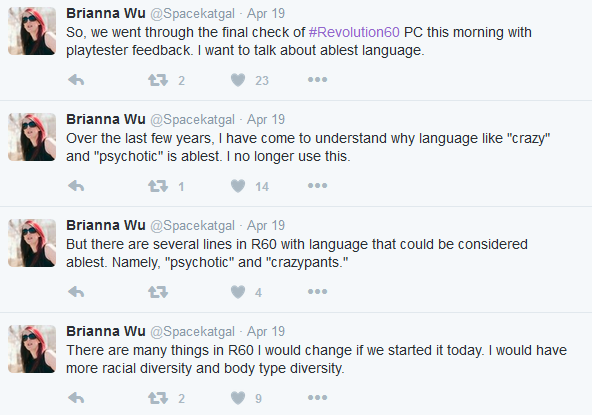Reply to the "crazy" and "psychotic" tweet
592x415 pixels.
(76, 186)
